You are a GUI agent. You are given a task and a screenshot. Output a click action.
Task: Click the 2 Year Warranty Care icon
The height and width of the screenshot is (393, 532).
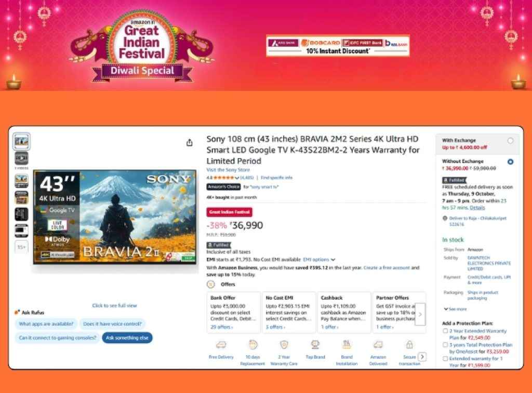tap(284, 345)
